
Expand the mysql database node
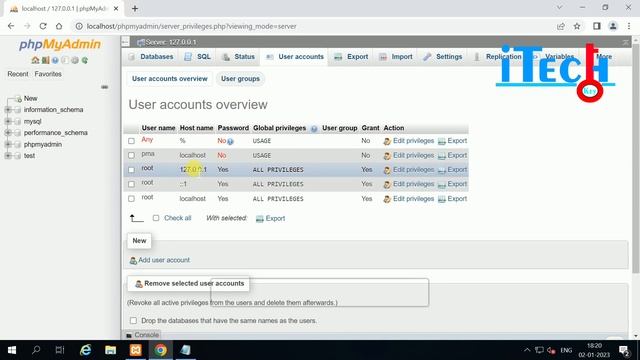pyautogui.click(x=8, y=121)
